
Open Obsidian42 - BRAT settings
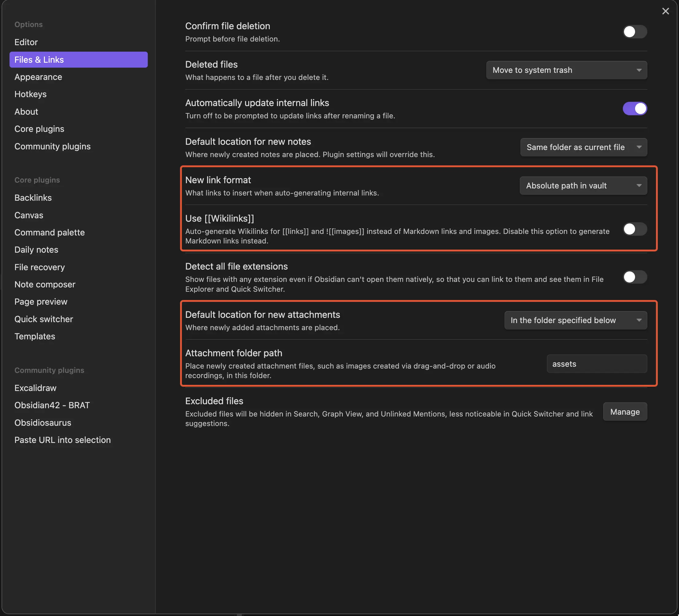coord(52,405)
